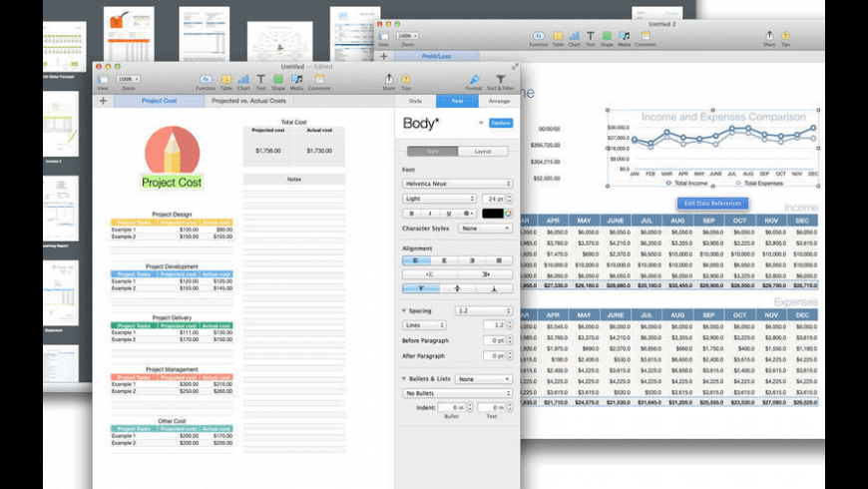
Task: Add a new sheet with plus button
Action: click(103, 101)
